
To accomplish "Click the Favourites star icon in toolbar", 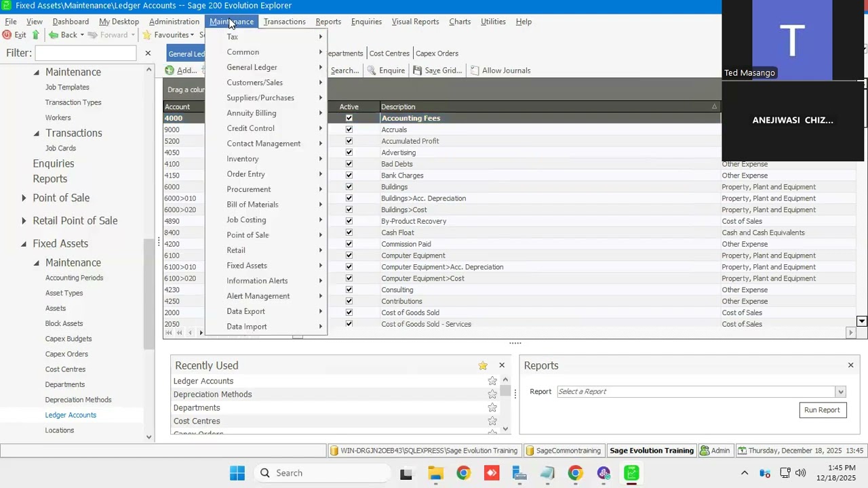I will (146, 35).
